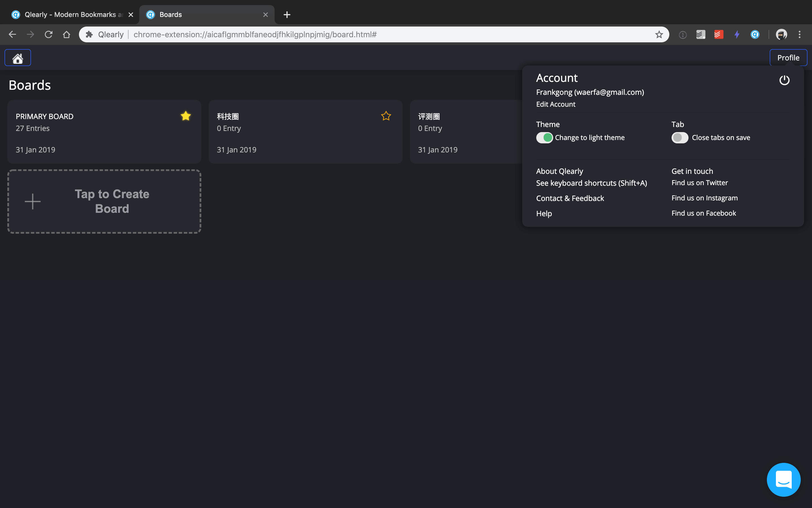812x508 pixels.
Task: Toggle Change to light theme switch
Action: pos(544,137)
